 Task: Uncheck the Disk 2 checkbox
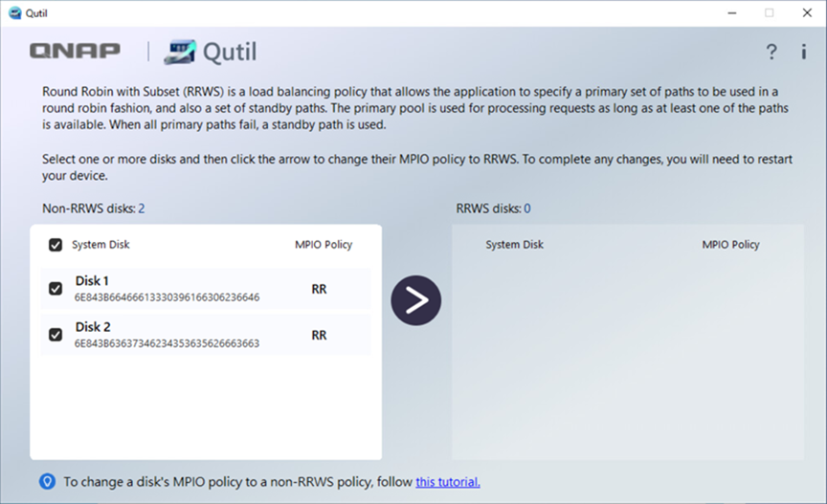[x=56, y=335]
